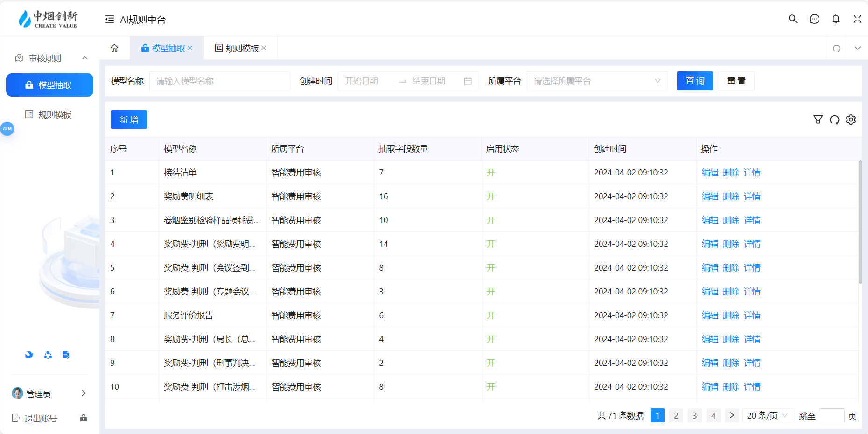Click the first blue sidebar bottom icon
The height and width of the screenshot is (434, 868).
29,355
